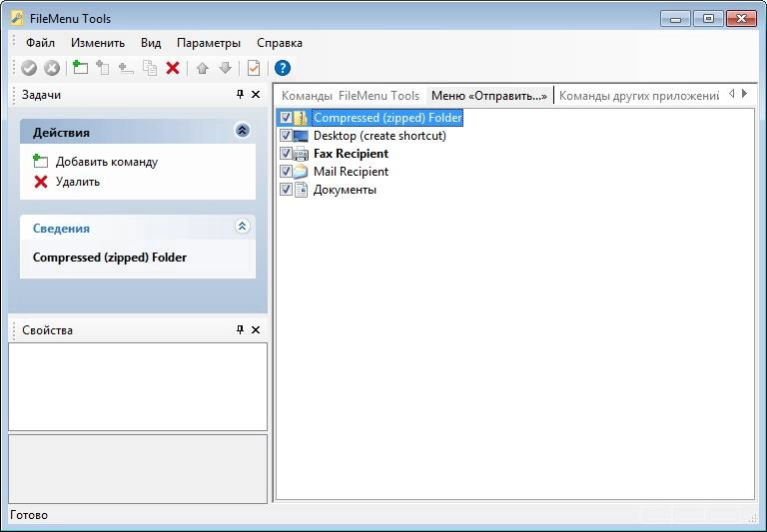Click the Move down arrow toolbar icon

(x=225, y=68)
